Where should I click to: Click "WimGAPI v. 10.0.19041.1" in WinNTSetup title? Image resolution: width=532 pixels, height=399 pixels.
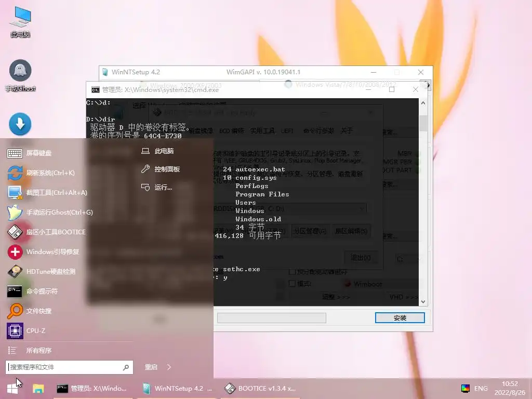263,72
